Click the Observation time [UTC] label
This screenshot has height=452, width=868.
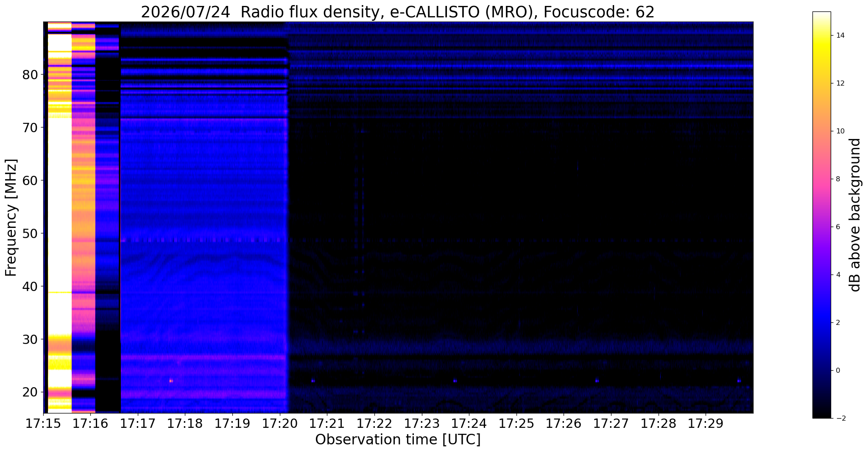tap(398, 440)
